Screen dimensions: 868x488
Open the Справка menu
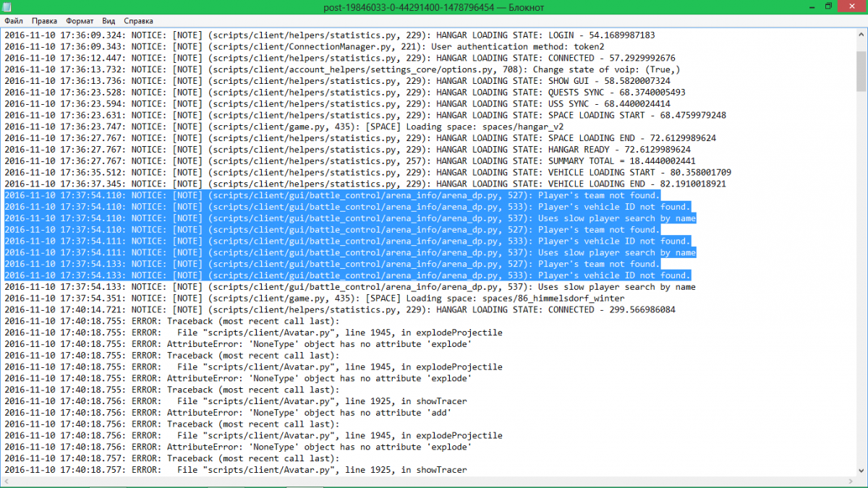coord(138,21)
